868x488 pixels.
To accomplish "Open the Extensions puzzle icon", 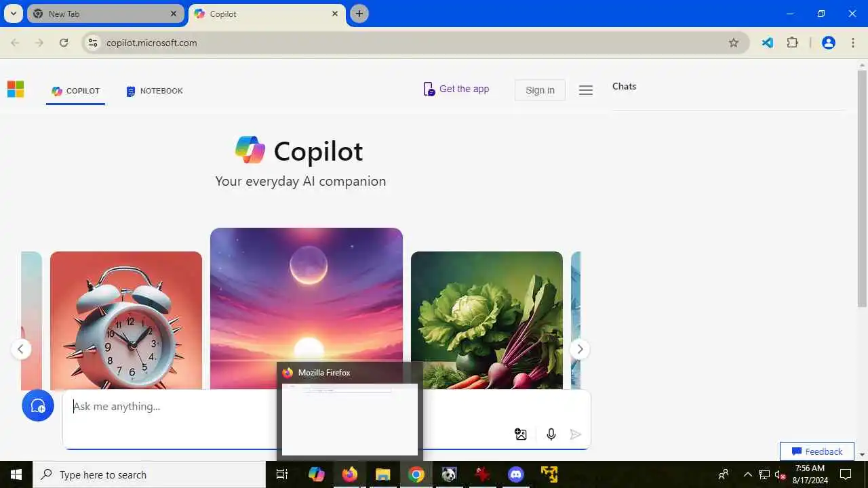I will (x=793, y=43).
